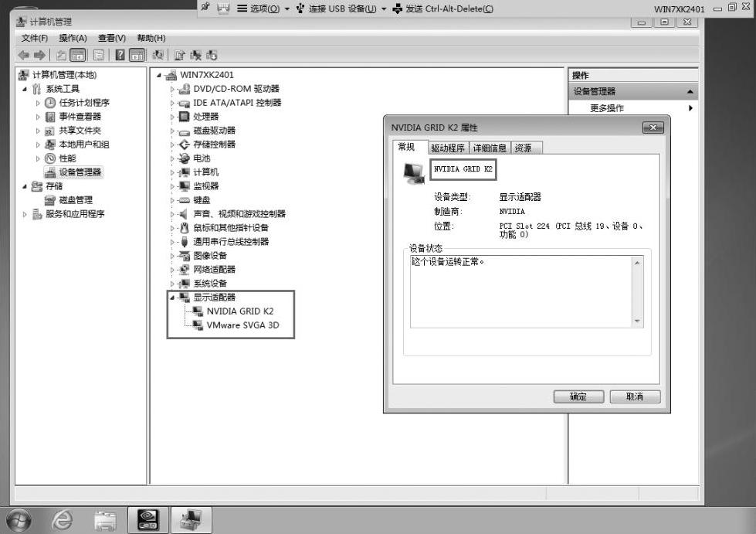Click the 确定 button
756x534 pixels.
click(x=578, y=396)
